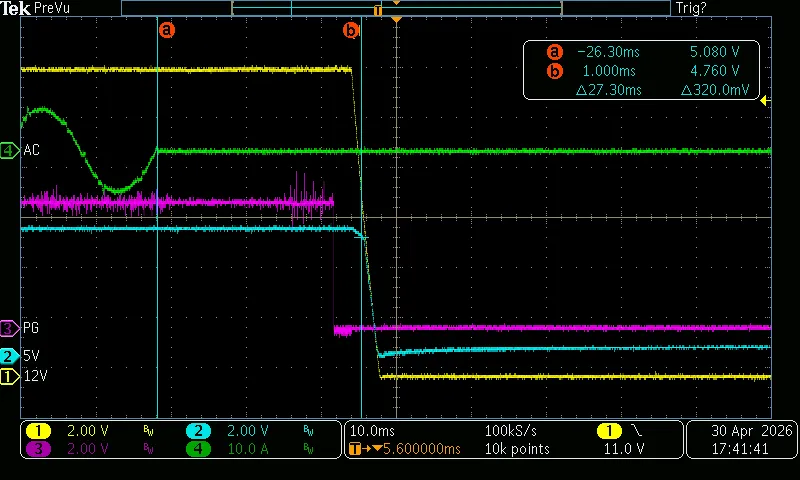Click cursor b badge in readout box
This screenshot has width=800, height=480.
pos(555,71)
